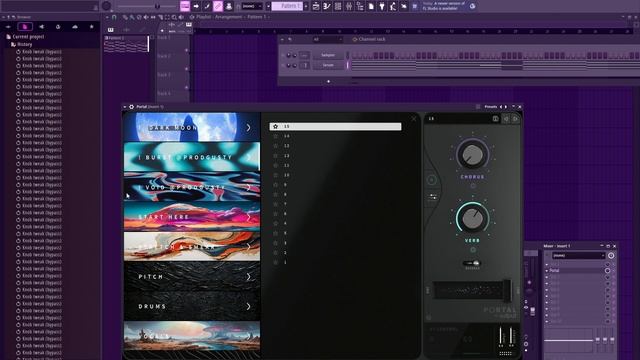Image resolution: width=640 pixels, height=360 pixels.
Task: Step to previous preset in plugin title bar
Action: [x=501, y=107]
